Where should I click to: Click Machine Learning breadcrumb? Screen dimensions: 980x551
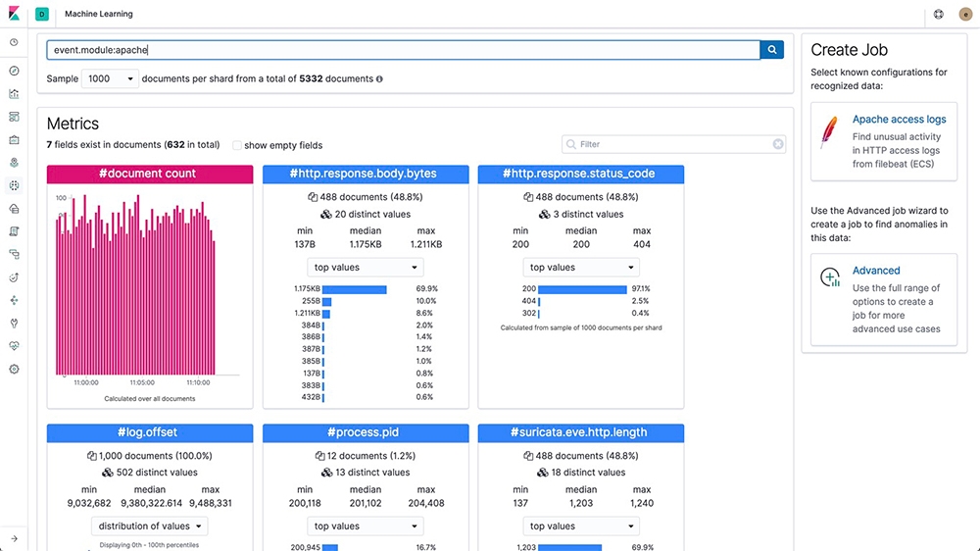pos(99,14)
